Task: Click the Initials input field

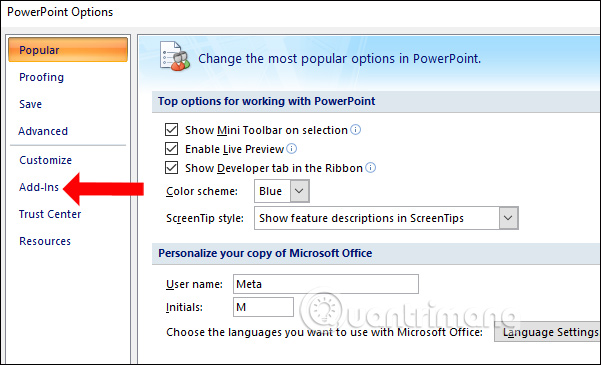Action: point(263,307)
